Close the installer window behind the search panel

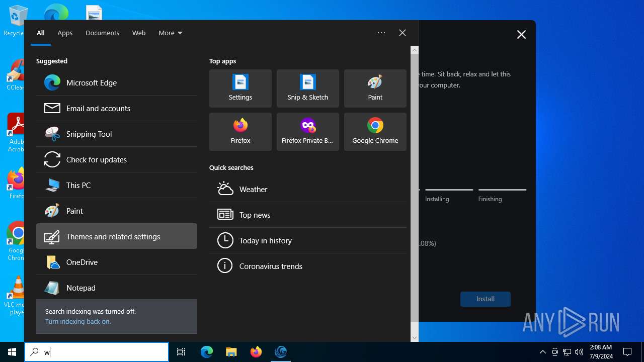tap(521, 34)
